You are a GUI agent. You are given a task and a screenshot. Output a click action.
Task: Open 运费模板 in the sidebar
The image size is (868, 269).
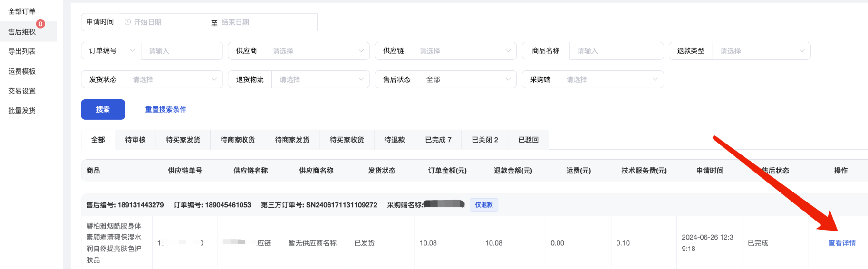pos(22,71)
